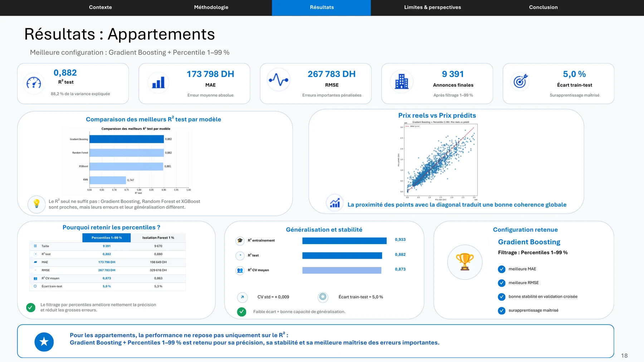Click the bar chart icon in MAE card
Screen dimensions: 644x362
click(158, 83)
